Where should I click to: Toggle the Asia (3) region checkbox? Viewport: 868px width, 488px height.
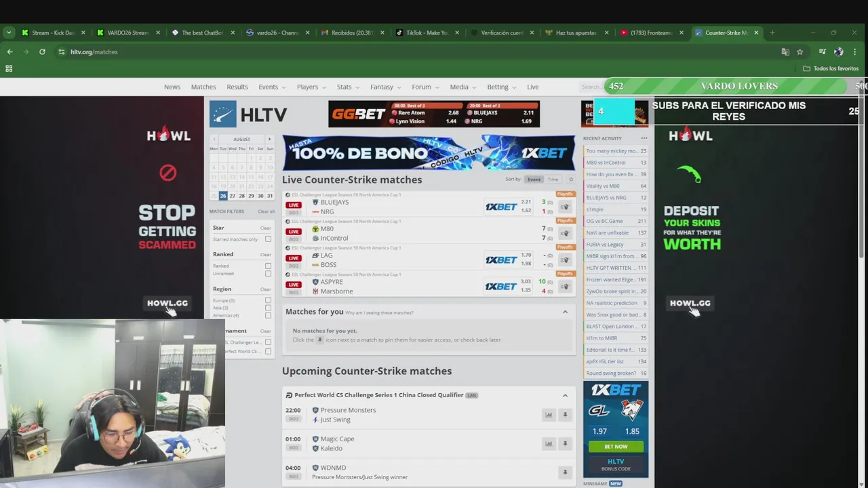268,308
